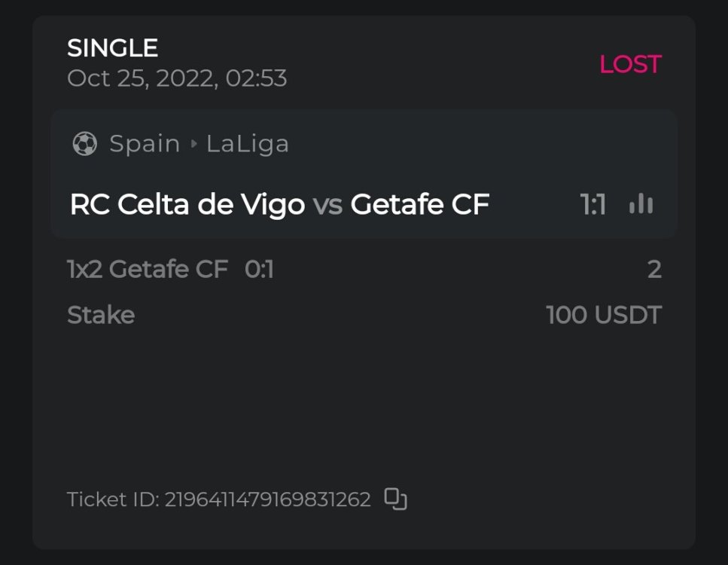Copy the ticket ID using the copy icon
The height and width of the screenshot is (565, 728).
coord(396,499)
